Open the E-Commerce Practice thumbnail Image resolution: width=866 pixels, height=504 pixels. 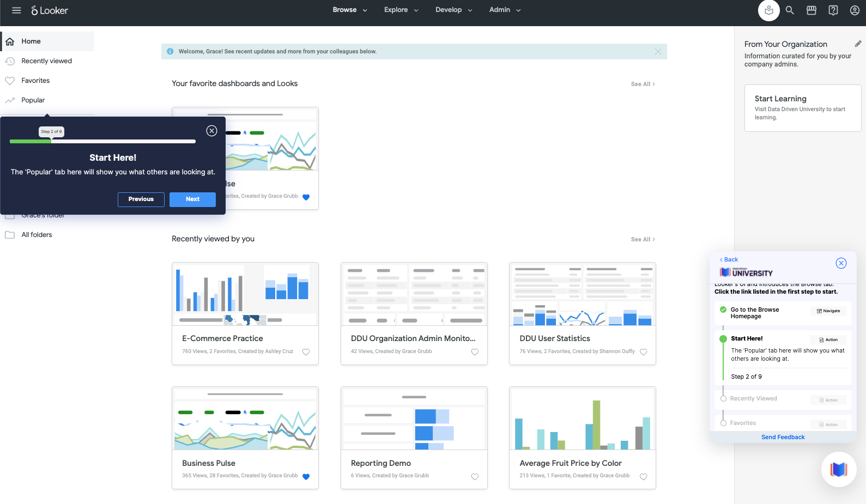[245, 294]
